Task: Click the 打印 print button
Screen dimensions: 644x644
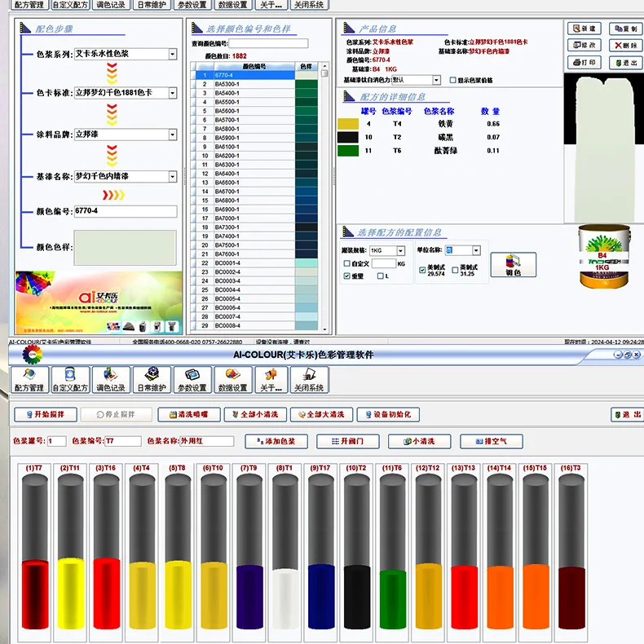Action: click(x=584, y=63)
